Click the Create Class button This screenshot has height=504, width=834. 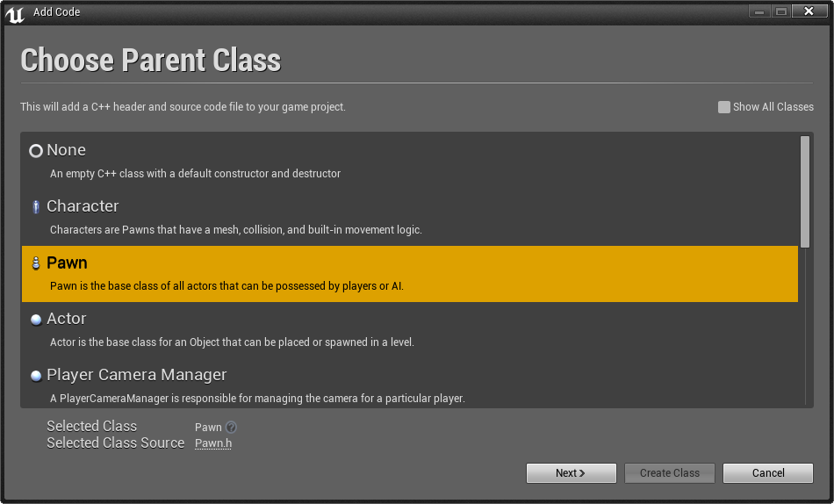(670, 472)
